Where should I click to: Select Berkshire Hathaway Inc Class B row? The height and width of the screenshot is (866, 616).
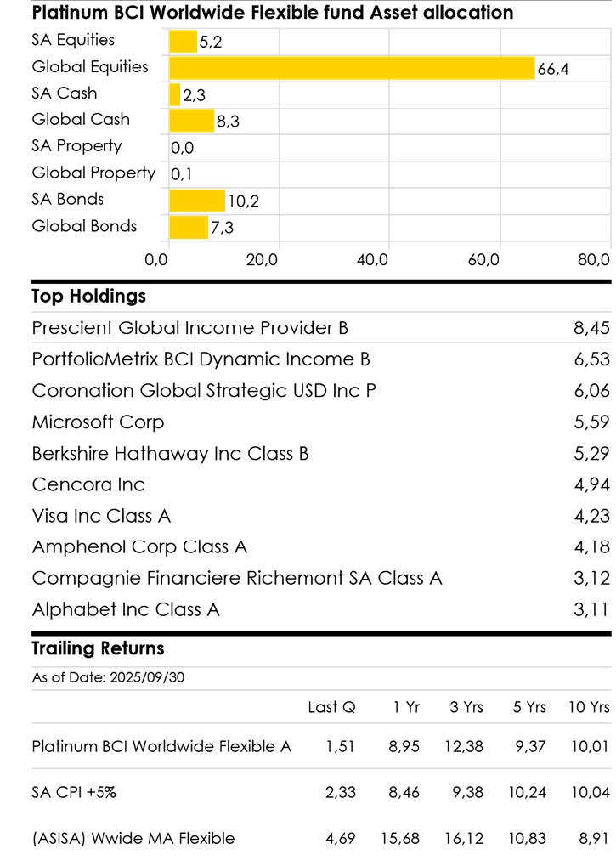(320, 454)
